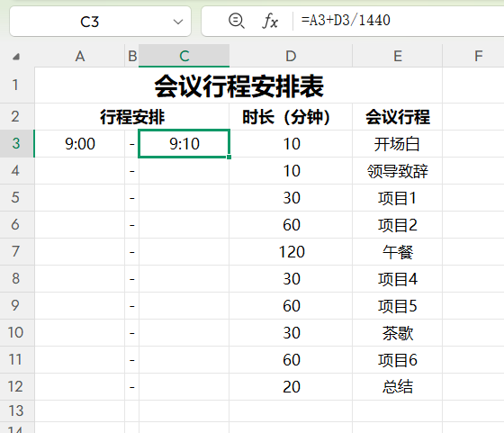Image resolution: width=504 pixels, height=433 pixels.
Task: Select duration cell D8 with 30
Action: pyautogui.click(x=291, y=279)
